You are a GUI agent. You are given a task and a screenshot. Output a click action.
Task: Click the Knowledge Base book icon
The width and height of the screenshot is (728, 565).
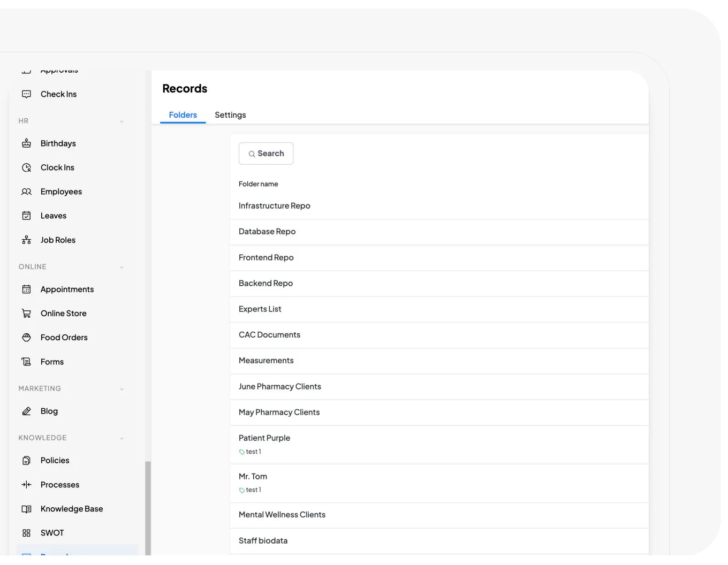pyautogui.click(x=26, y=509)
